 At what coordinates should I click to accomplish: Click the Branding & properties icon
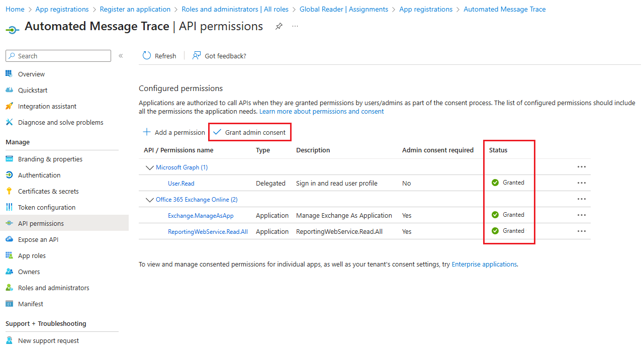pos(9,159)
